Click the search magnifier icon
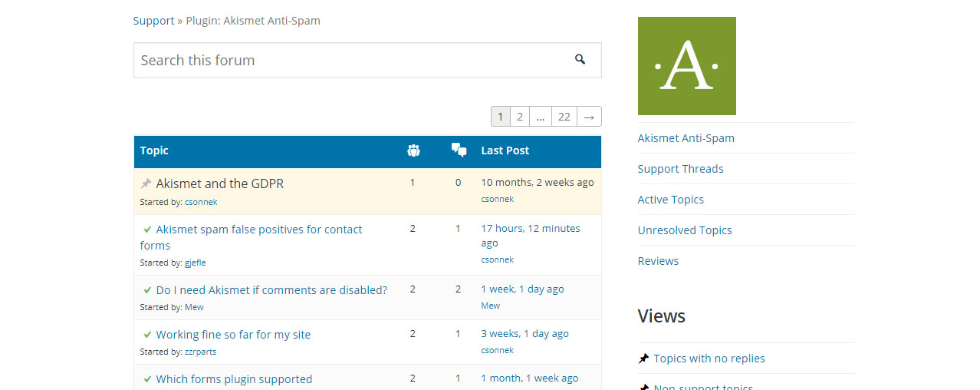This screenshot has height=390, width=980. pyautogui.click(x=580, y=59)
